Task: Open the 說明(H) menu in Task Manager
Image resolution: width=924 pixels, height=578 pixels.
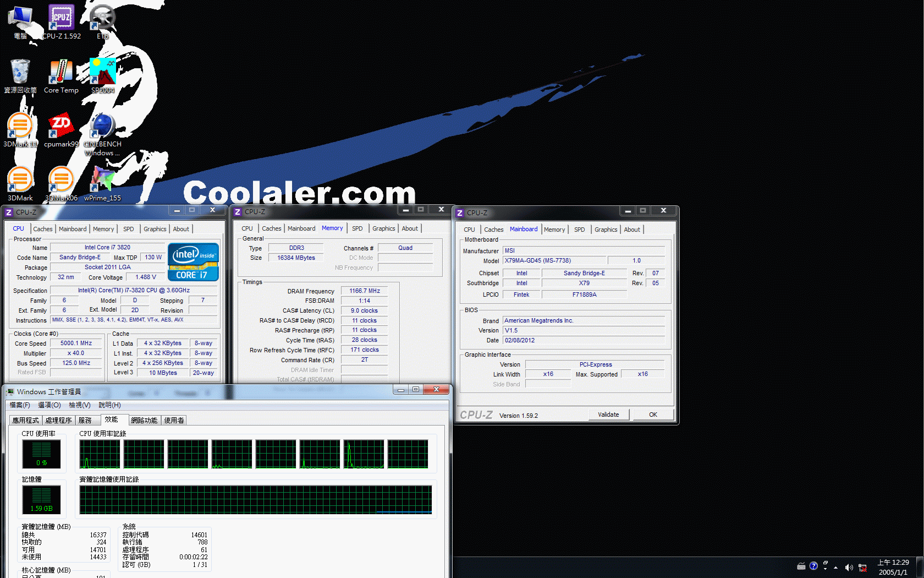Action: click(109, 405)
